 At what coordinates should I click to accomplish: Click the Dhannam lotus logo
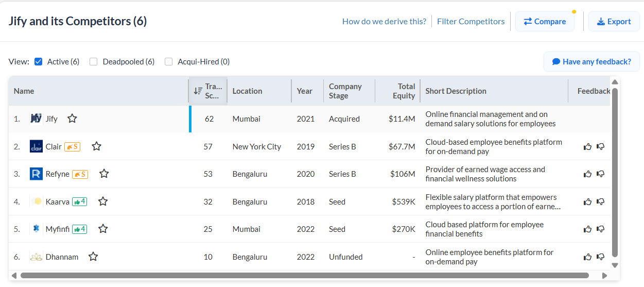(36, 257)
